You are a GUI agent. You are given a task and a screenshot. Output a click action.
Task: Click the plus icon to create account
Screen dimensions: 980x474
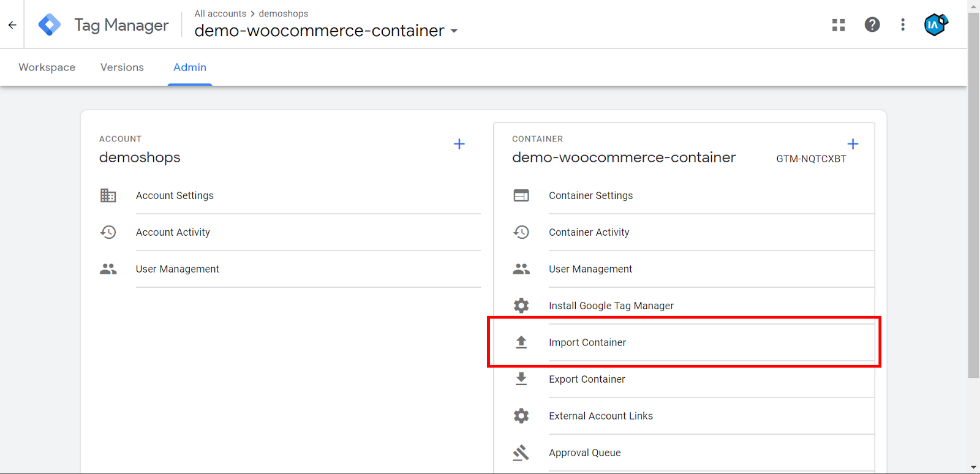(459, 144)
